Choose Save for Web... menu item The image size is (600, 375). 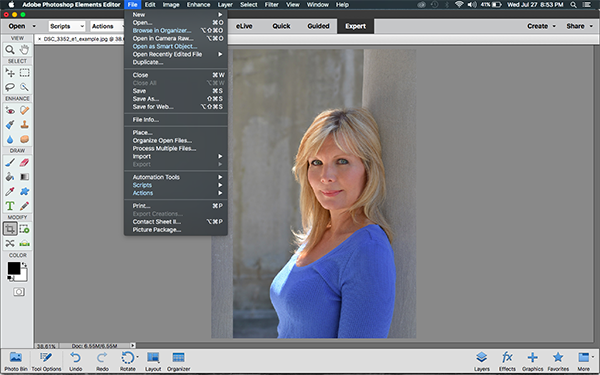pos(176,107)
